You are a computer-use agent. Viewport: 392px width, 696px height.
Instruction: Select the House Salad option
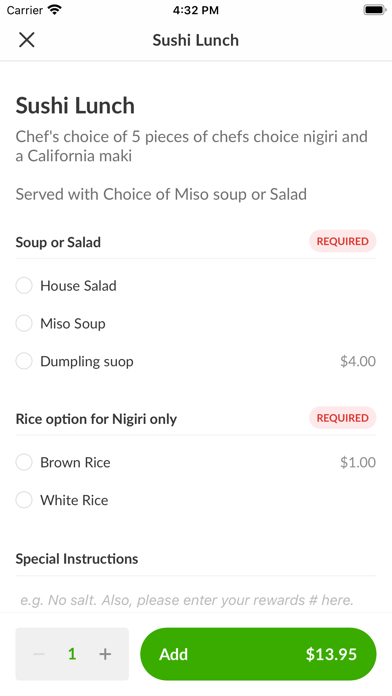point(196,285)
